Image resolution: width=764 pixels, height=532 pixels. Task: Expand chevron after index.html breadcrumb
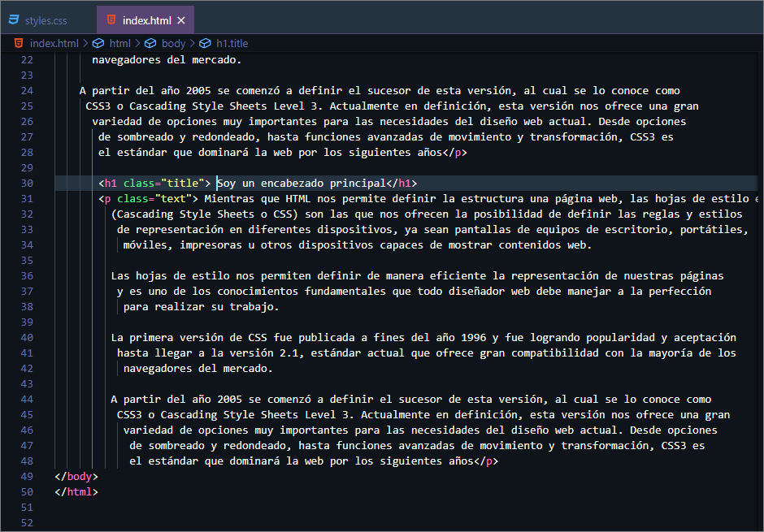[86, 43]
